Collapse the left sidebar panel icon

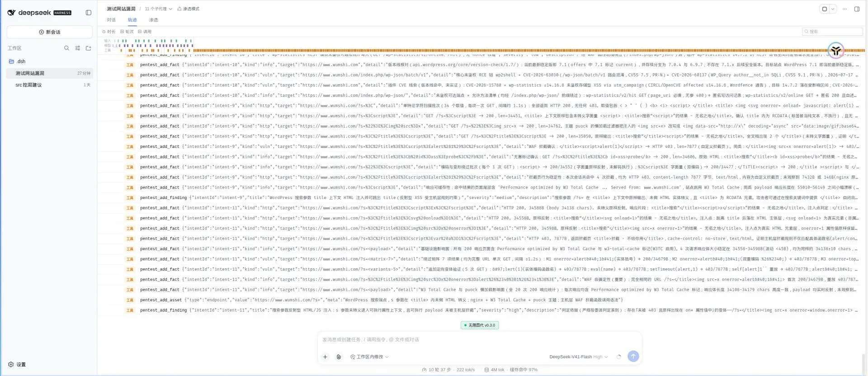pos(89,13)
